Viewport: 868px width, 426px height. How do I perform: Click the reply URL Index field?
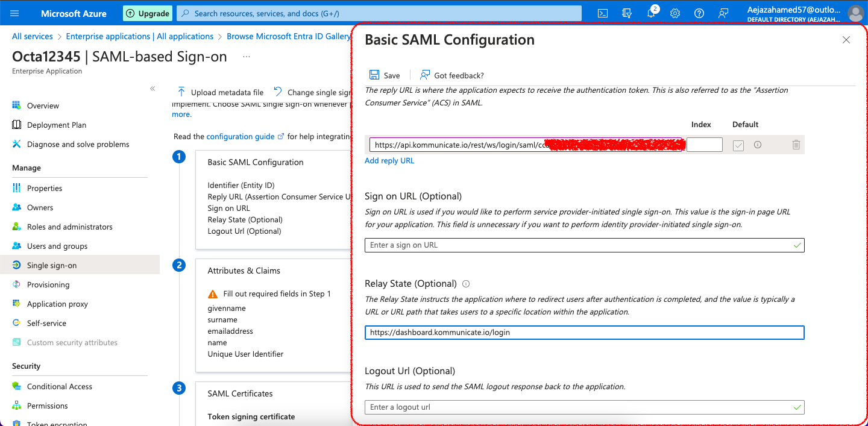(x=705, y=145)
